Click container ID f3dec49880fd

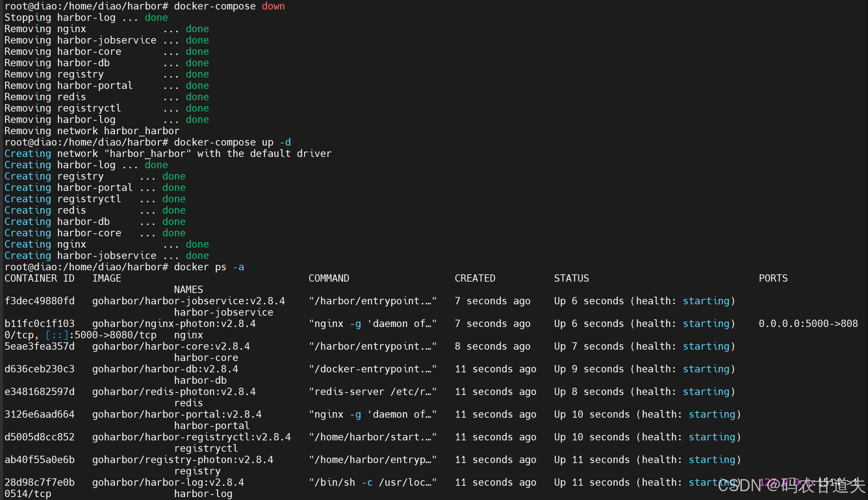point(39,301)
